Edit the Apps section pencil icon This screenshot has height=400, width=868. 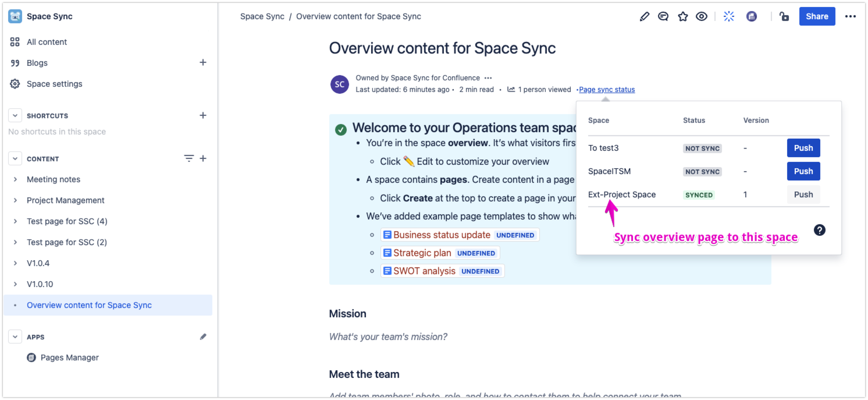click(x=203, y=337)
